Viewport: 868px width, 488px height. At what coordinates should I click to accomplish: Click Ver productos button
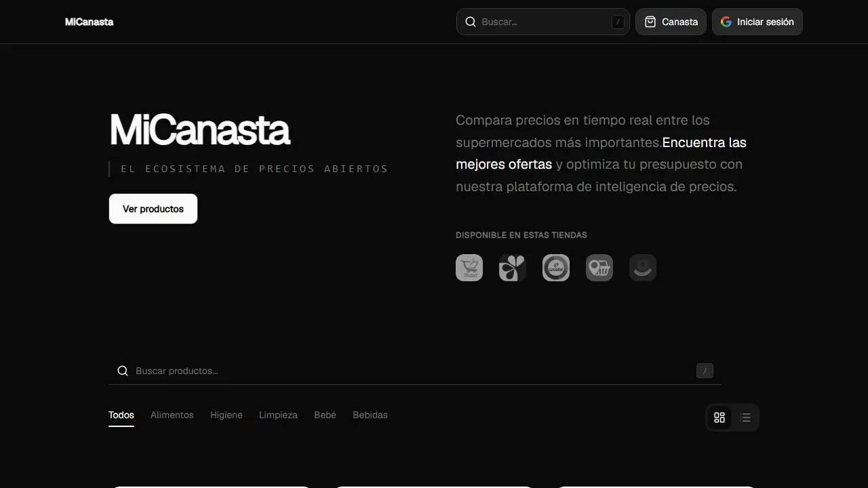153,209
